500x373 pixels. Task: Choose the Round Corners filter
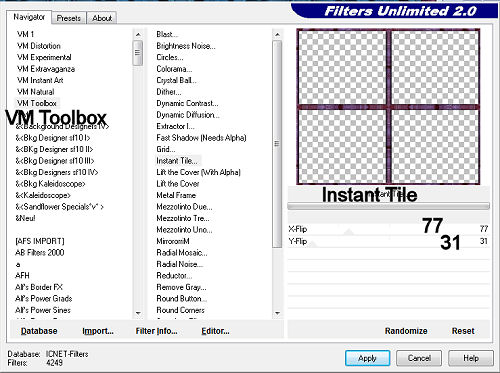click(180, 310)
